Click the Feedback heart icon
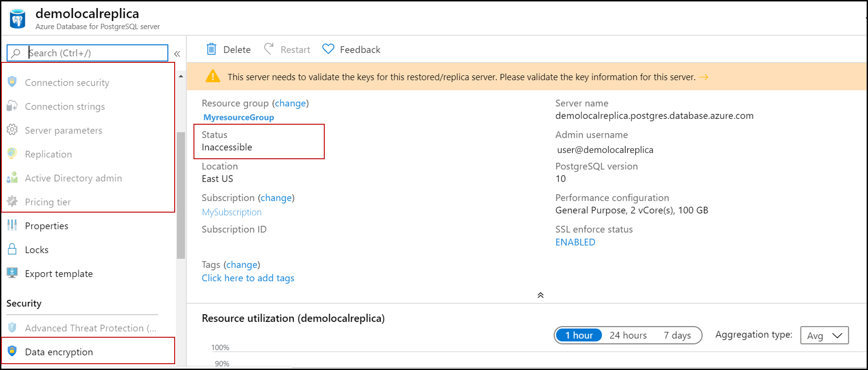The height and width of the screenshot is (370, 868). pos(328,49)
